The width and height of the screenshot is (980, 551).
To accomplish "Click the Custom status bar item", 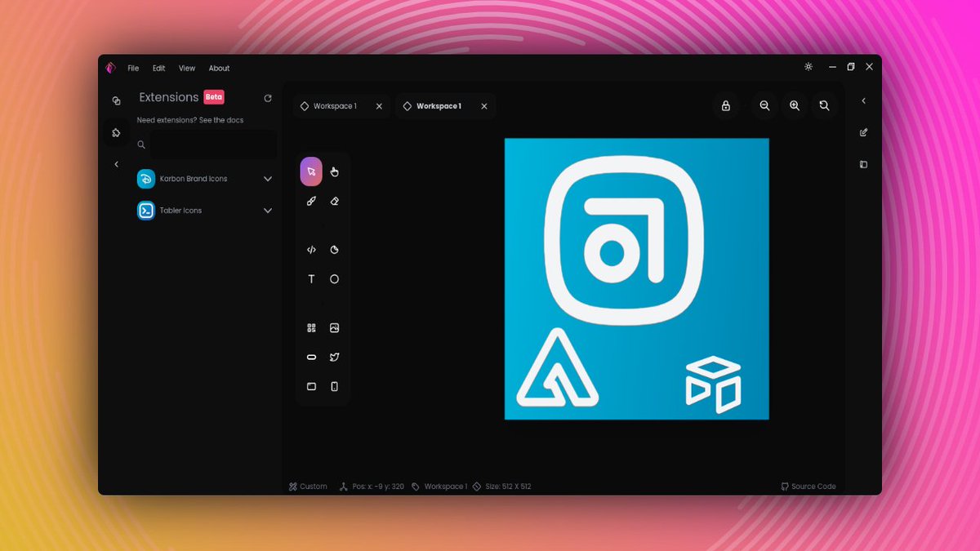I will (308, 487).
